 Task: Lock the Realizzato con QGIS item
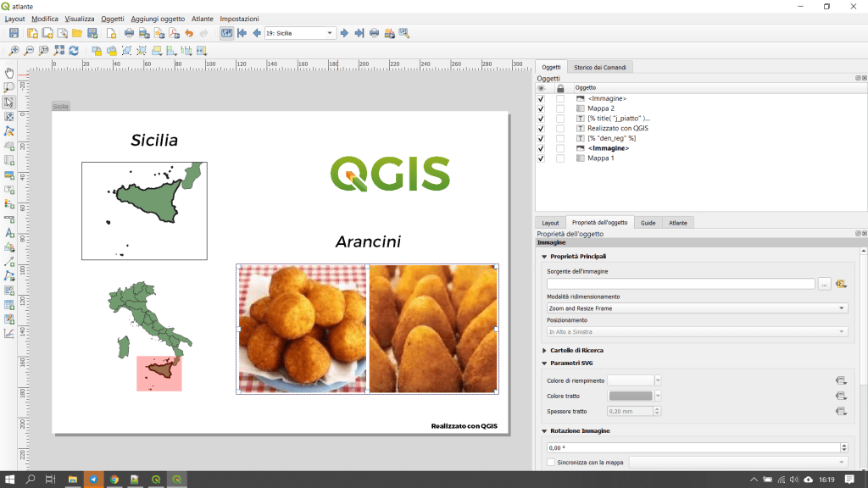click(x=560, y=129)
